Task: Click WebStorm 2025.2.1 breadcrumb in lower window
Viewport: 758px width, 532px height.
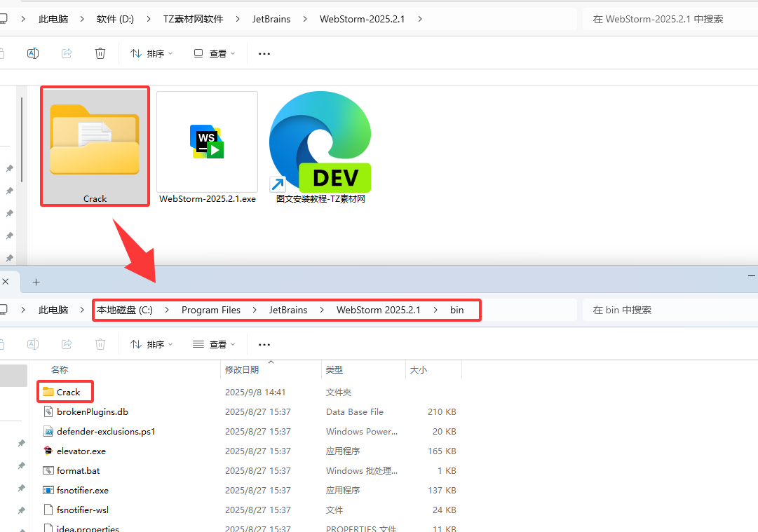Action: point(379,311)
